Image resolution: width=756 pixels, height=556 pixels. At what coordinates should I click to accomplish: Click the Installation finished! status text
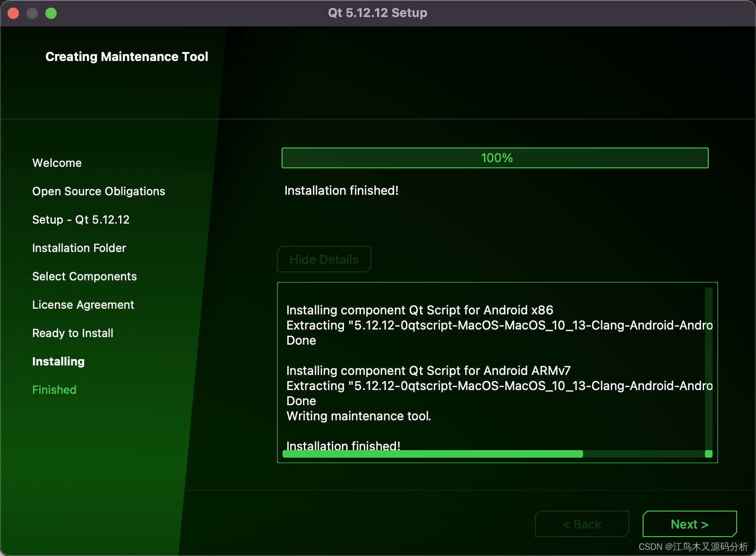341,191
